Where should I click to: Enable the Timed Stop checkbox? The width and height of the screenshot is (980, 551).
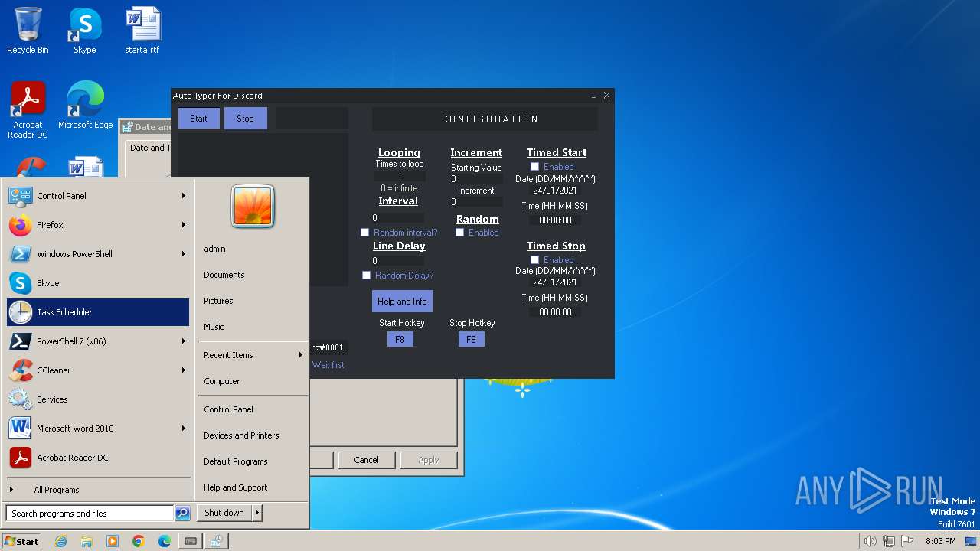click(535, 260)
